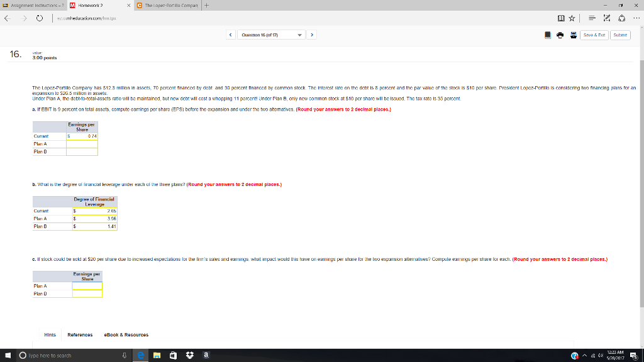
Task: Go back in the browser
Action: 8,18
